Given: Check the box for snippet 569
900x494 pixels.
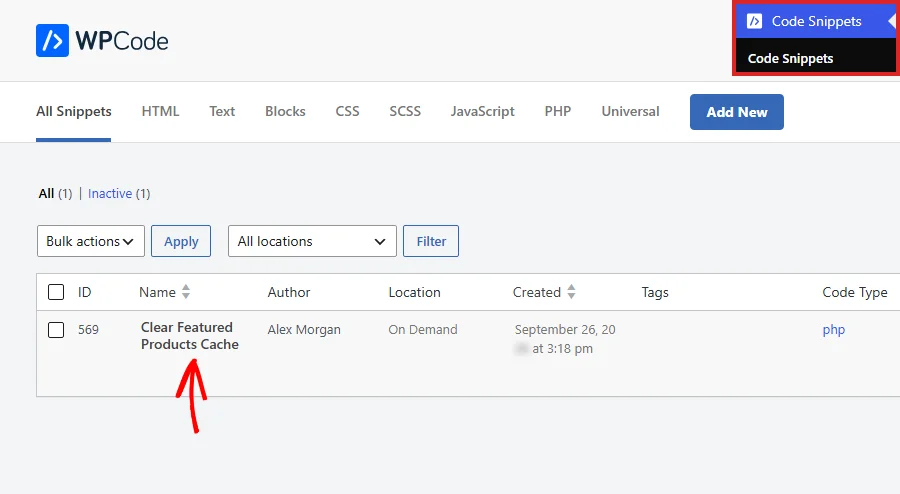Looking at the screenshot, I should [x=56, y=330].
